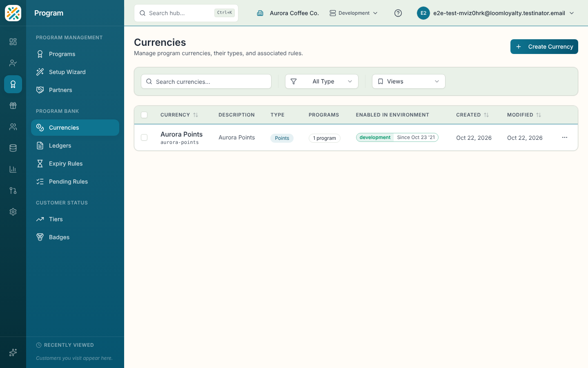Open Pending Rules menu item
Screen dimensions: 588x368
(75, 182)
